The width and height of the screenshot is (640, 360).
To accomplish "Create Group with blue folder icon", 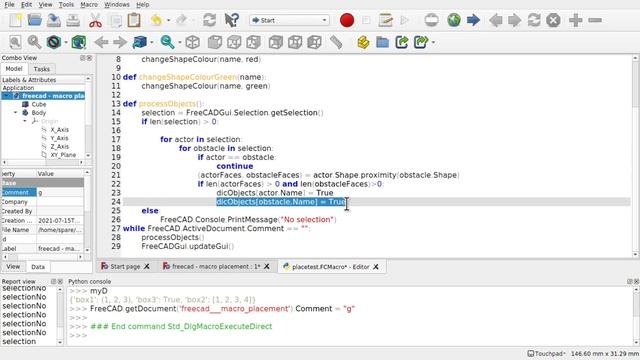I will [382, 42].
